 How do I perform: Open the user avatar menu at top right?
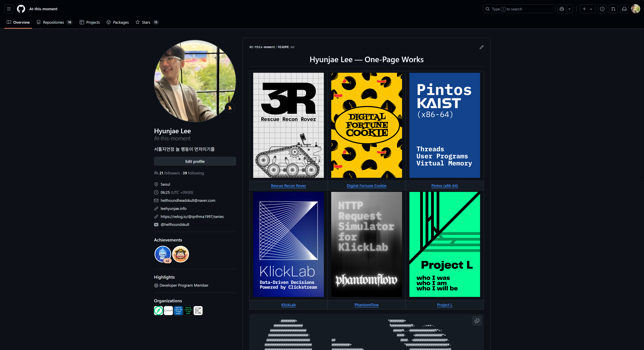coord(635,9)
